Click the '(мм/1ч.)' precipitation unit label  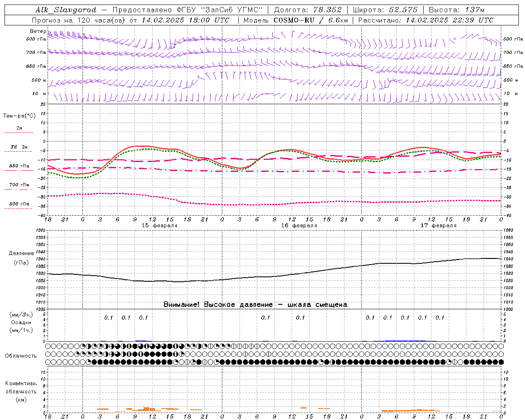coord(21,330)
